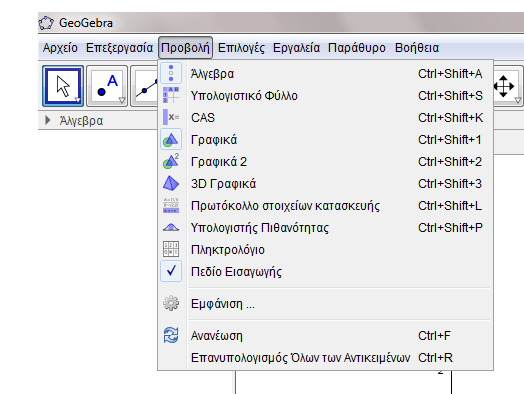Image resolution: width=524 pixels, height=394 pixels.
Task: Select the Move arrow tool
Action: pos(63,86)
